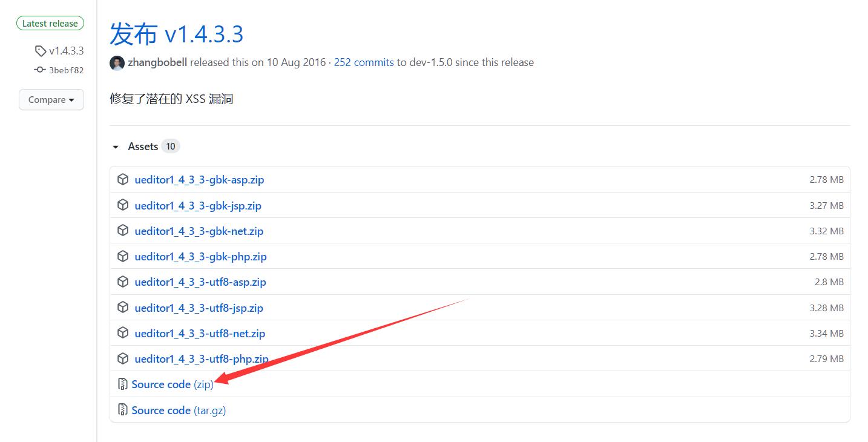Click the package icon beside ueditor1_4_3_3-utf8-jsp.zip
Image resolution: width=868 pixels, height=442 pixels.
[123, 308]
